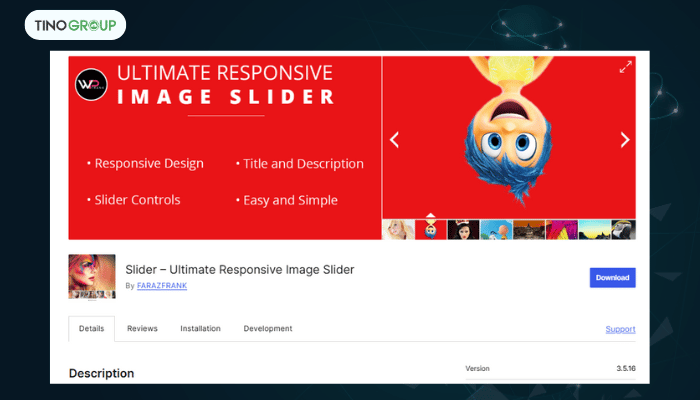Expand slider to fullscreen via diagonal arrows icon
Viewport: 700px width, 400px height.
[x=625, y=67]
